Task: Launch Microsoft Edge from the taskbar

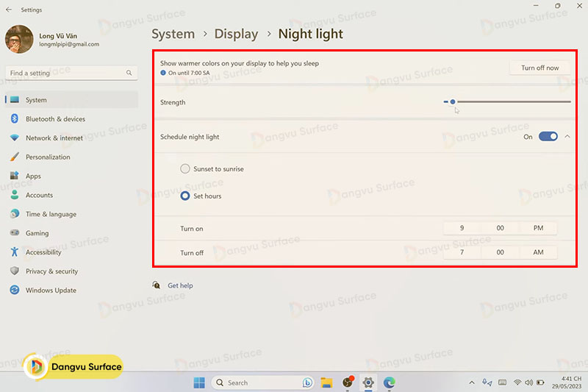Action: click(x=389, y=382)
